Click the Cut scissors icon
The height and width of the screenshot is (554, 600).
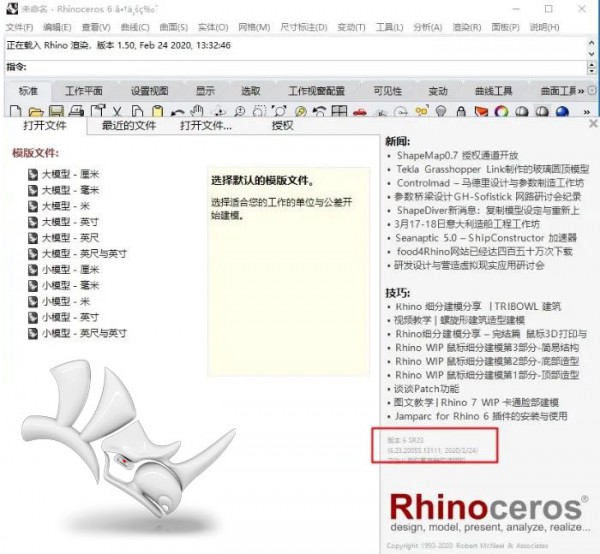(117, 112)
